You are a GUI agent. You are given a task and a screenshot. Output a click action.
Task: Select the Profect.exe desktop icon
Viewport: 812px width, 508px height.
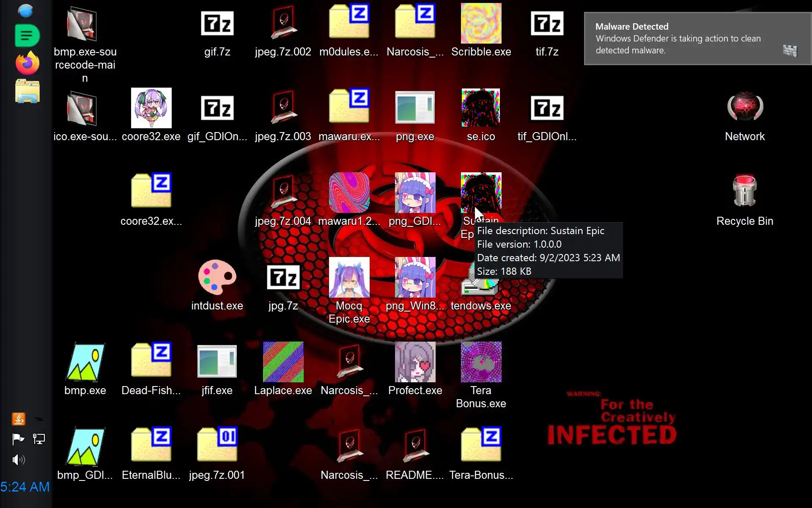click(415, 362)
